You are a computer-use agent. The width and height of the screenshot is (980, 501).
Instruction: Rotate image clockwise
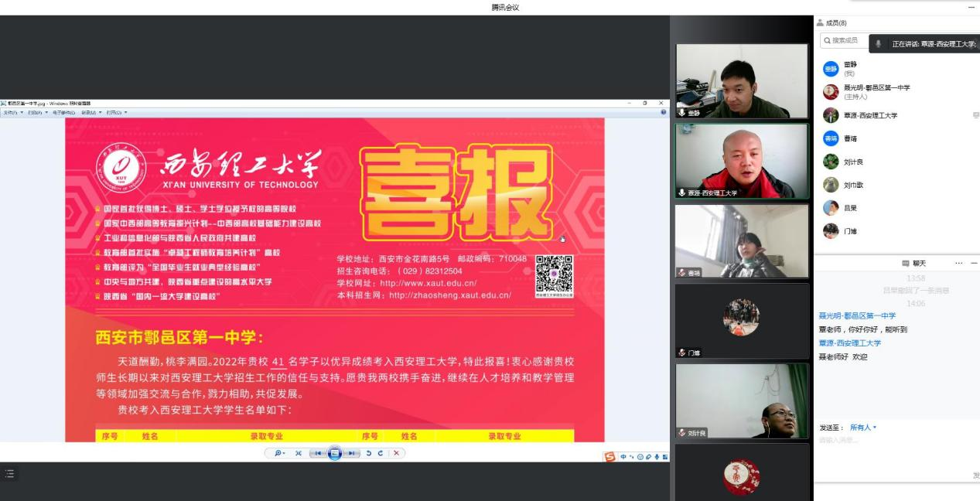381,453
